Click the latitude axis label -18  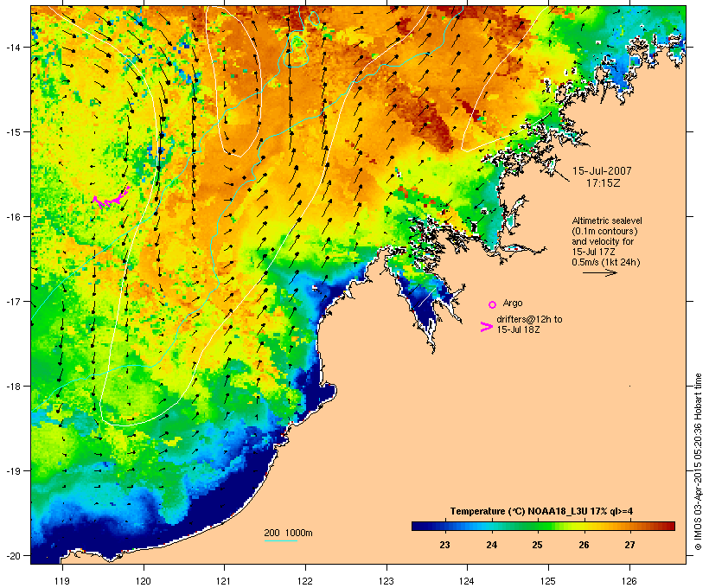coord(12,387)
